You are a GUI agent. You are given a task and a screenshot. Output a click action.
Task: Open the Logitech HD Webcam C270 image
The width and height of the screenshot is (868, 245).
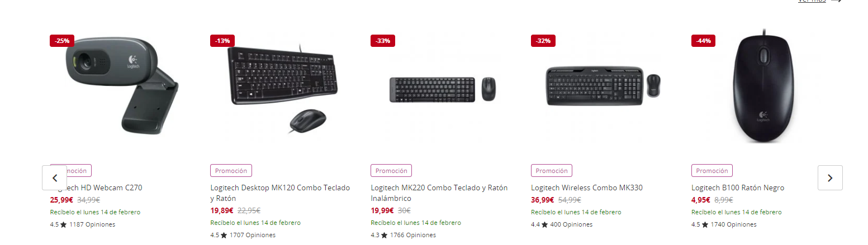click(122, 88)
